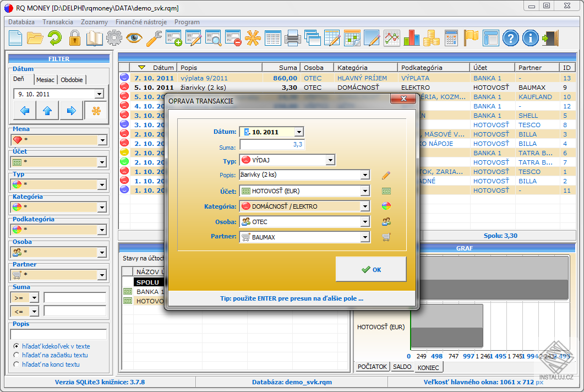The width and height of the screenshot is (584, 392).
Task: Click the Suma field showing 3,3
Action: [x=272, y=144]
